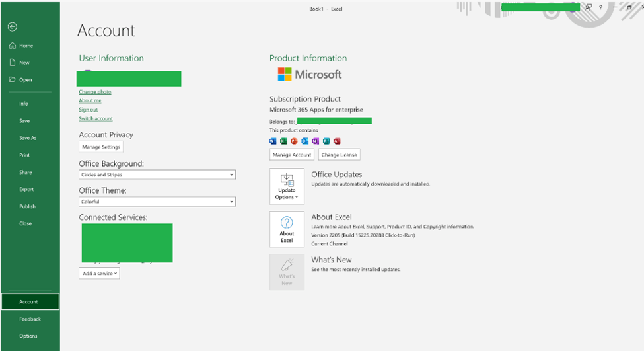
Task: Click the Outlook app icon
Action: 304,141
